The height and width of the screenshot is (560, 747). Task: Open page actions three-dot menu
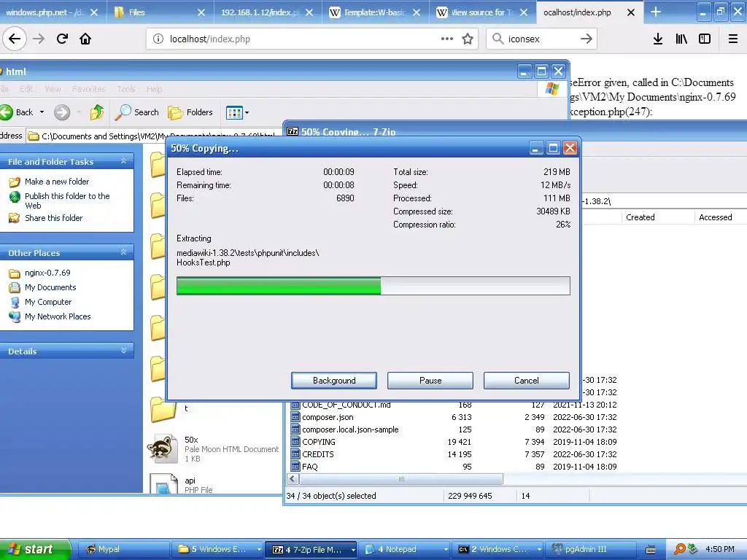tap(447, 39)
